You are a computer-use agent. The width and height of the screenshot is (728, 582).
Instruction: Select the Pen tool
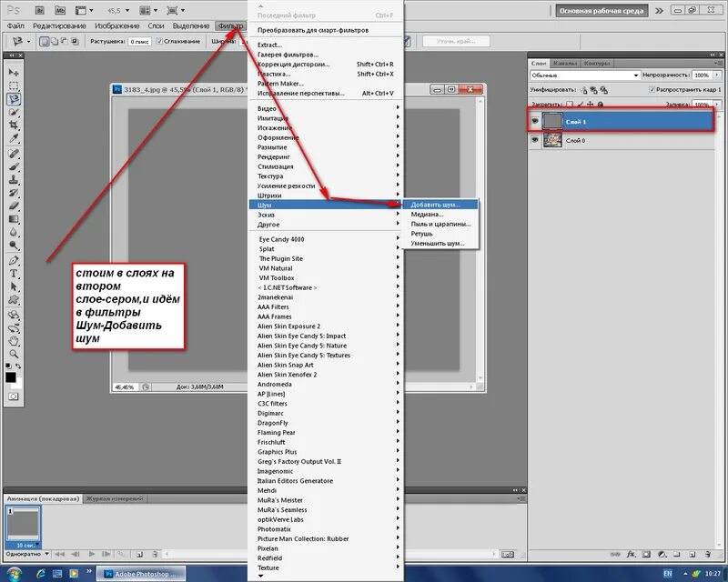click(14, 260)
